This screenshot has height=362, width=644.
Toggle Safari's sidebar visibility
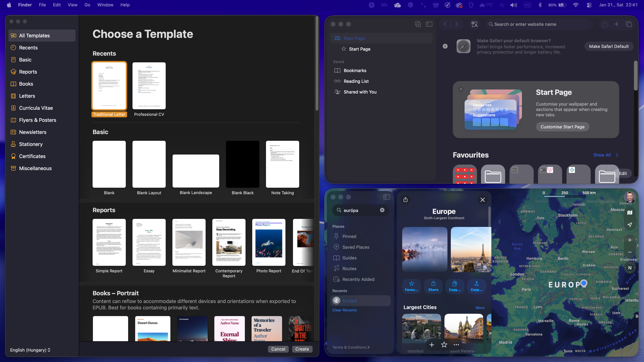click(429, 24)
